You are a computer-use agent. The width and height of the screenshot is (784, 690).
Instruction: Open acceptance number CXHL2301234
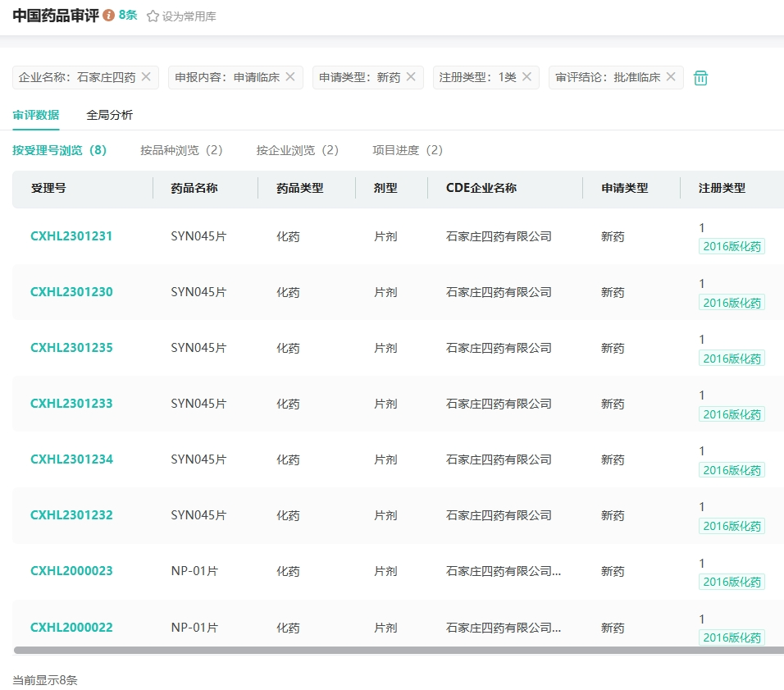71,459
